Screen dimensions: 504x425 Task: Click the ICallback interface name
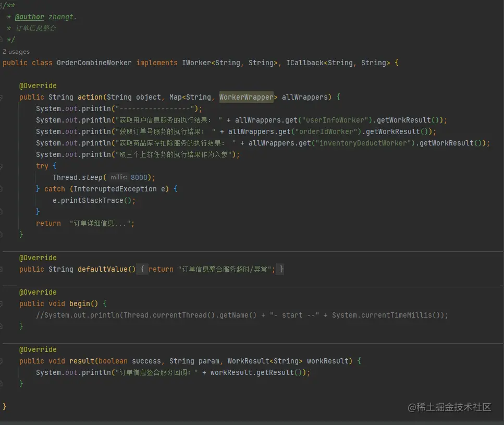pos(305,63)
